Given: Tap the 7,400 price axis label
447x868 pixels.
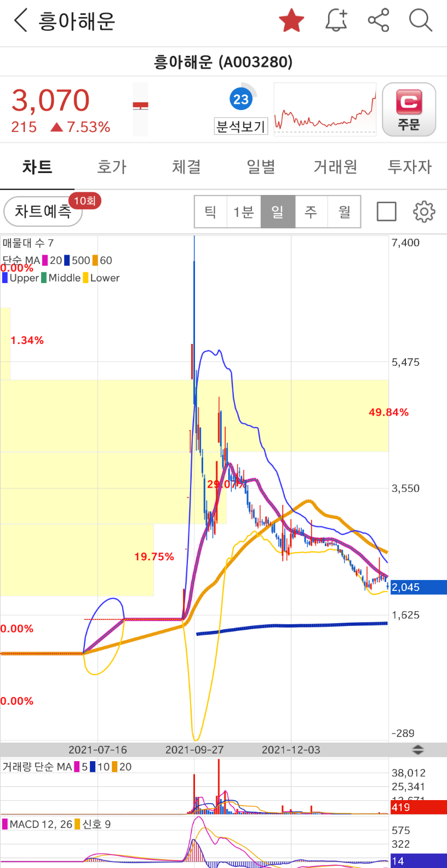Looking at the screenshot, I should pos(405,243).
